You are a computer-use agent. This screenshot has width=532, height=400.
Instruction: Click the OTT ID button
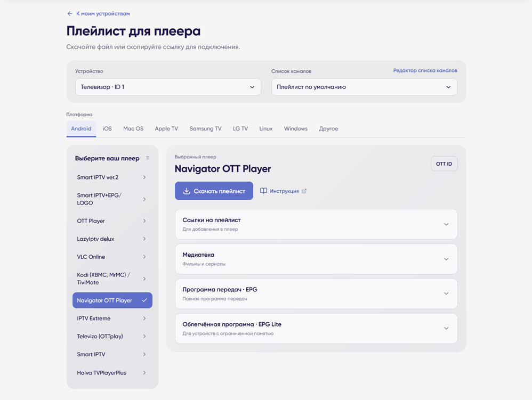[444, 164]
